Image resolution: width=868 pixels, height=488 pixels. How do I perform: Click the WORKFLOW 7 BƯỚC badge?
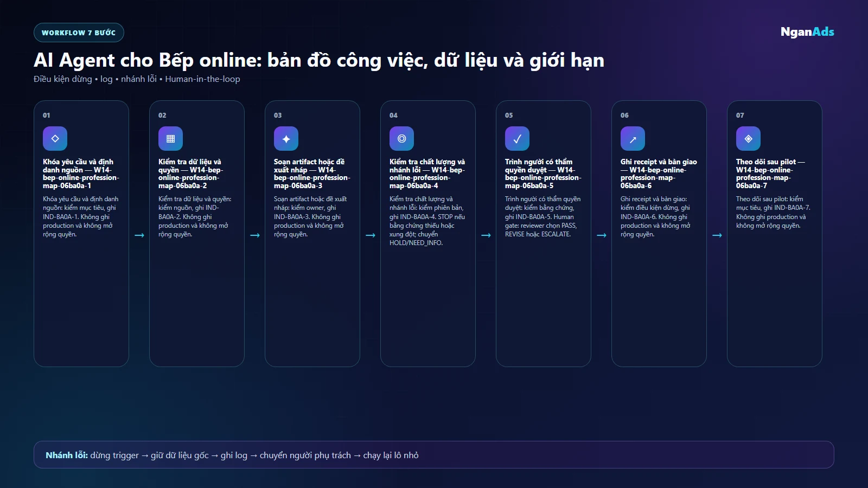pos(79,33)
